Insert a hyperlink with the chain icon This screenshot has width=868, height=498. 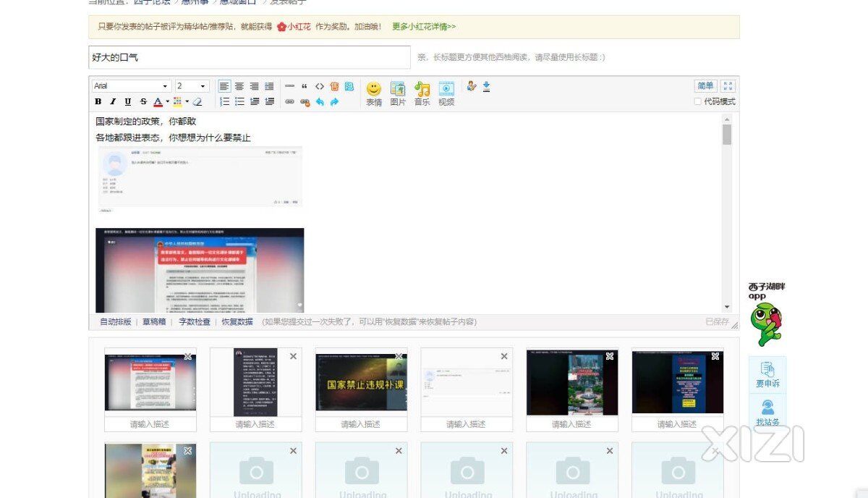pyautogui.click(x=289, y=102)
